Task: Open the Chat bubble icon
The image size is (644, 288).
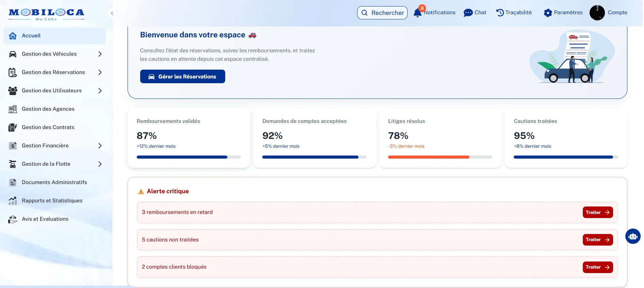Action: (468, 13)
